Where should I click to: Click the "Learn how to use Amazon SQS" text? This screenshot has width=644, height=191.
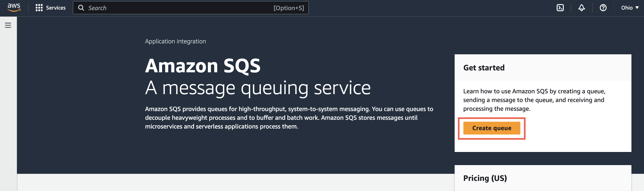[534, 100]
